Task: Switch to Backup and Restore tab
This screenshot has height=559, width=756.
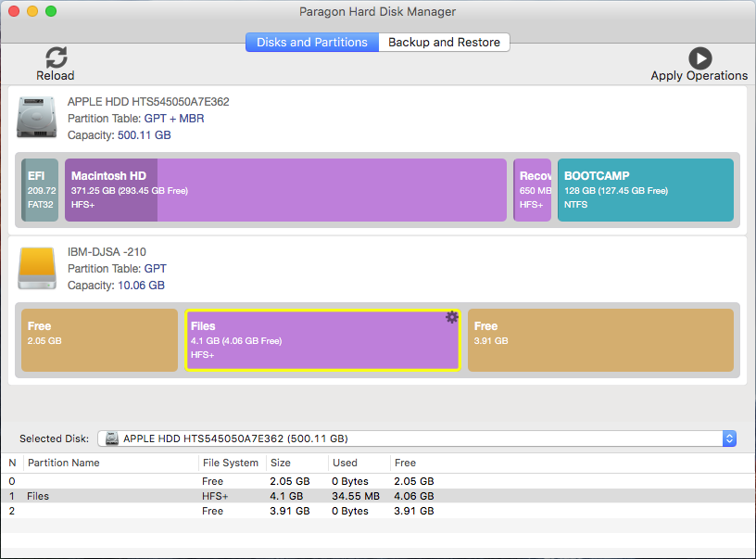Action: (x=444, y=43)
